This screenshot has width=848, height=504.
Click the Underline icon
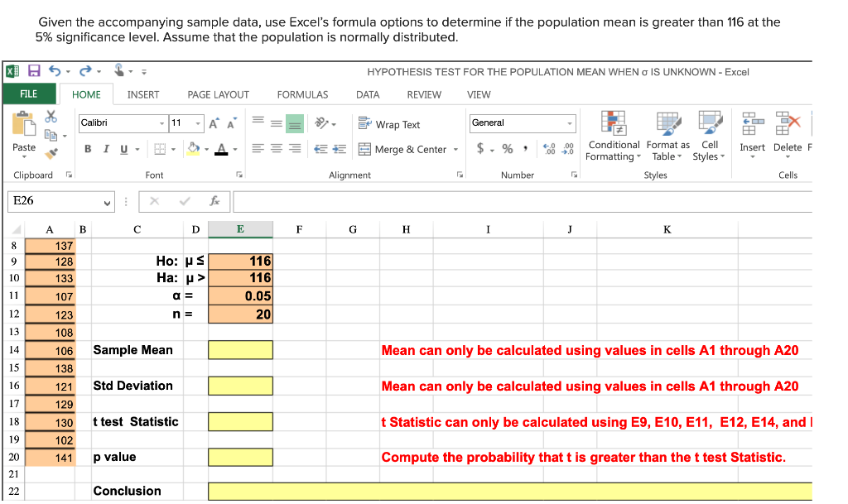(123, 147)
